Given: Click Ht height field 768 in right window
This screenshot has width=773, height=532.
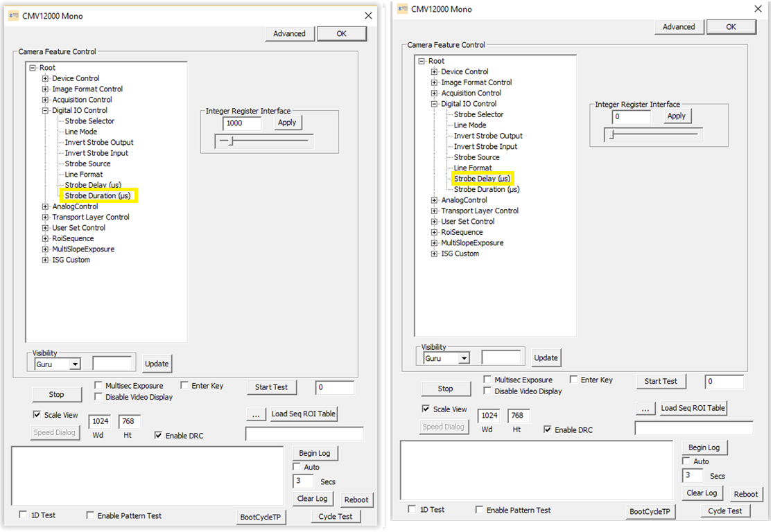Looking at the screenshot, I should click(519, 416).
